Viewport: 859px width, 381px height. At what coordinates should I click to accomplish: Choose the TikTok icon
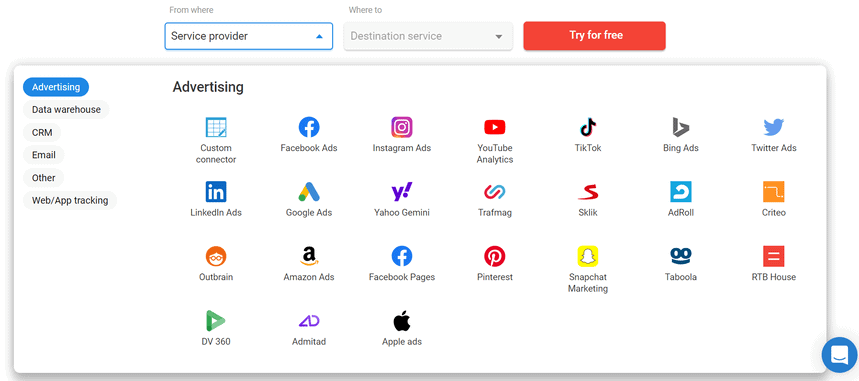point(588,127)
